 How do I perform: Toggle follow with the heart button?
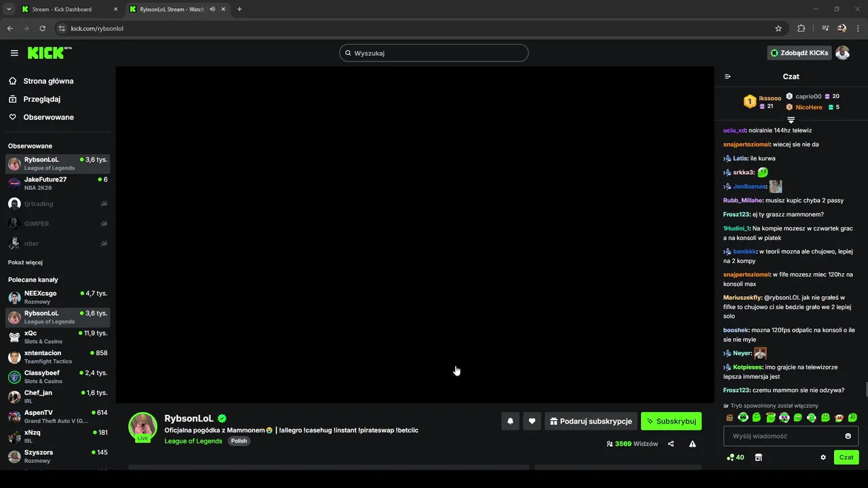click(x=532, y=421)
